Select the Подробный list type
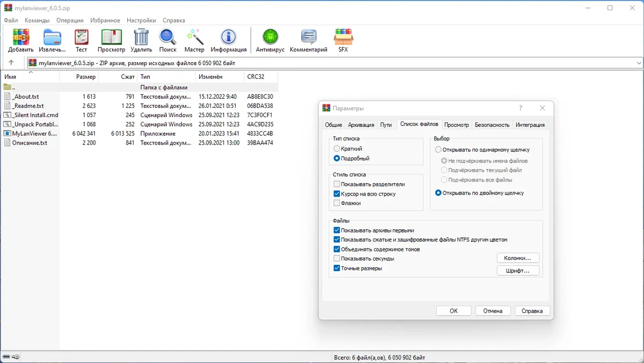 click(x=337, y=158)
